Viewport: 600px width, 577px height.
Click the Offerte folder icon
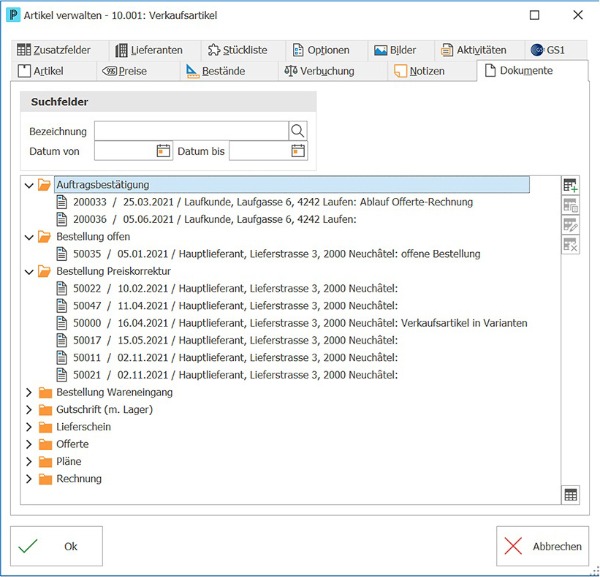(45, 444)
